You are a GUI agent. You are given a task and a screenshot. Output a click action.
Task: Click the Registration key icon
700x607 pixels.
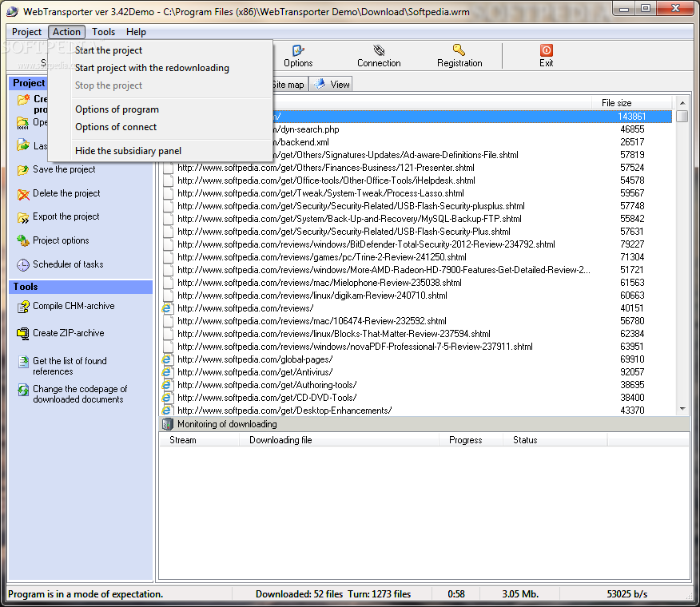[x=459, y=50]
